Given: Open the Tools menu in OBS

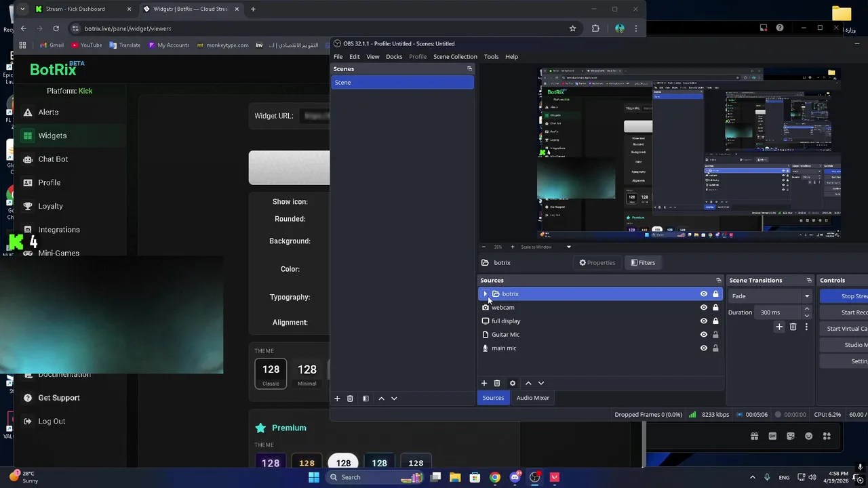Looking at the screenshot, I should 491,56.
